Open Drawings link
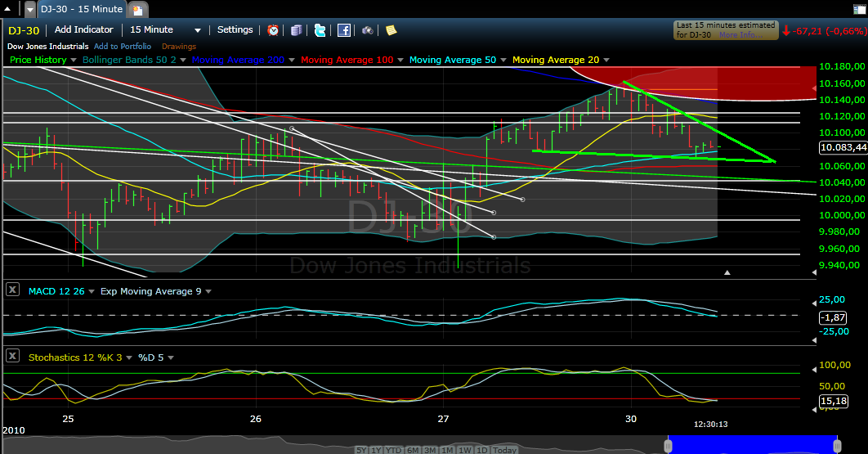The image size is (868, 454). 179,47
